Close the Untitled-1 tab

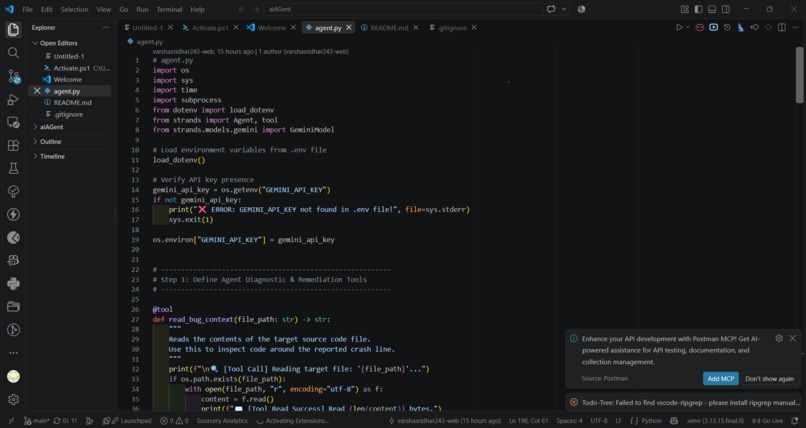(x=170, y=28)
